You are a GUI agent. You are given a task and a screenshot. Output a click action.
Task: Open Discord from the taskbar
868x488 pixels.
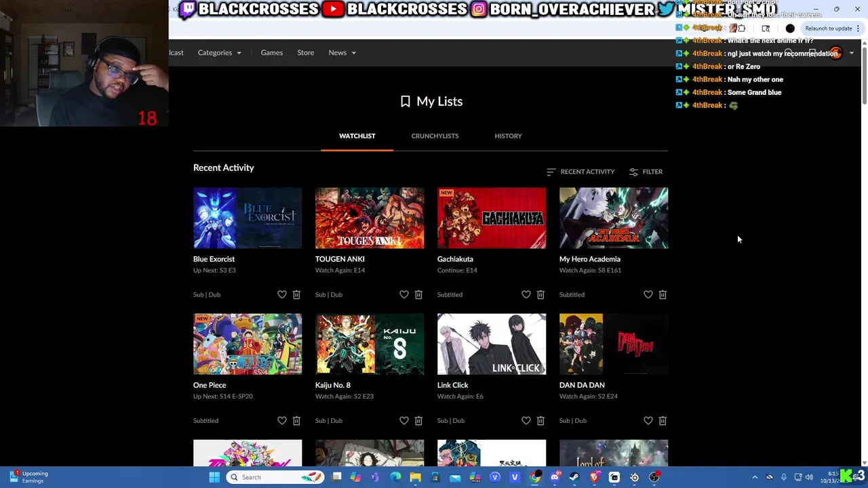pos(555,477)
